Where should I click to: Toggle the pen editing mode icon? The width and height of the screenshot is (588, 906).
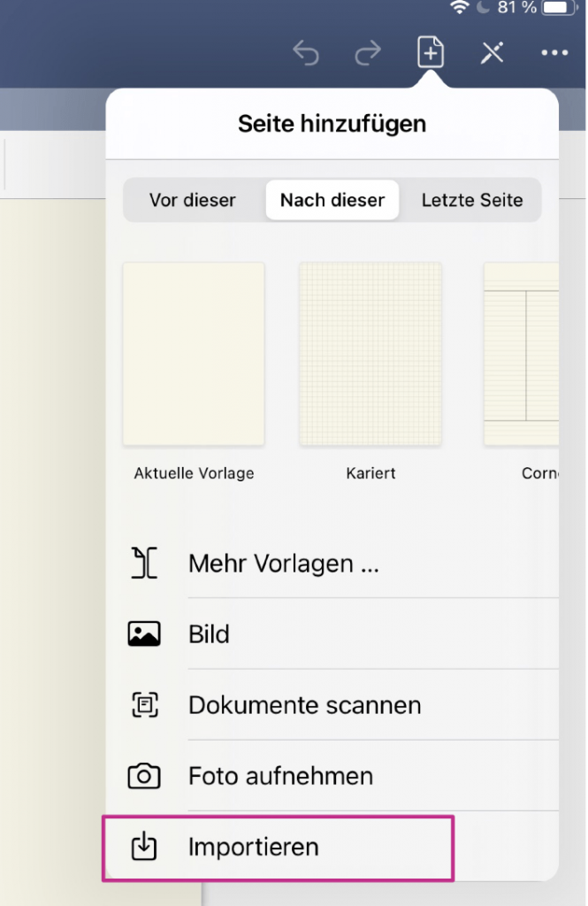point(493,53)
